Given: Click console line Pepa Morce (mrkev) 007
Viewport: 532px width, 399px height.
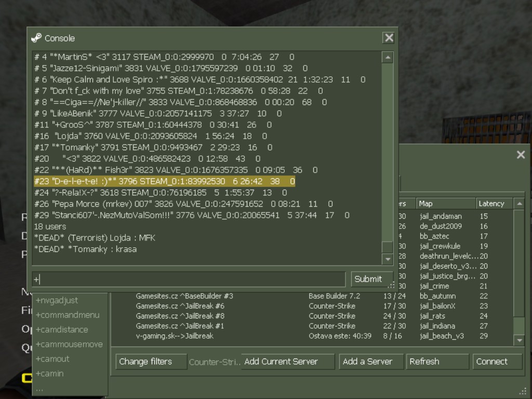Looking at the screenshot, I should [x=183, y=204].
